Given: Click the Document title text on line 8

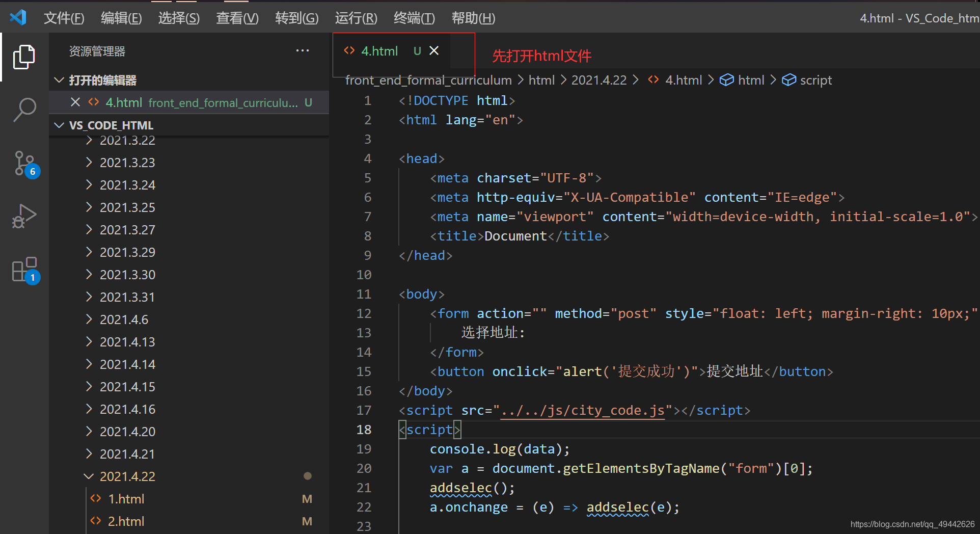Looking at the screenshot, I should coord(515,236).
